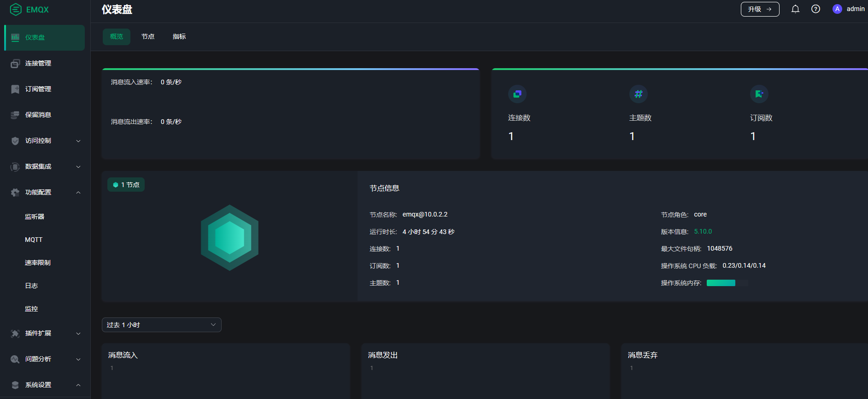Viewport: 868px width, 399px height.
Task: Click the 数据集成 sidebar icon
Action: pos(15,167)
